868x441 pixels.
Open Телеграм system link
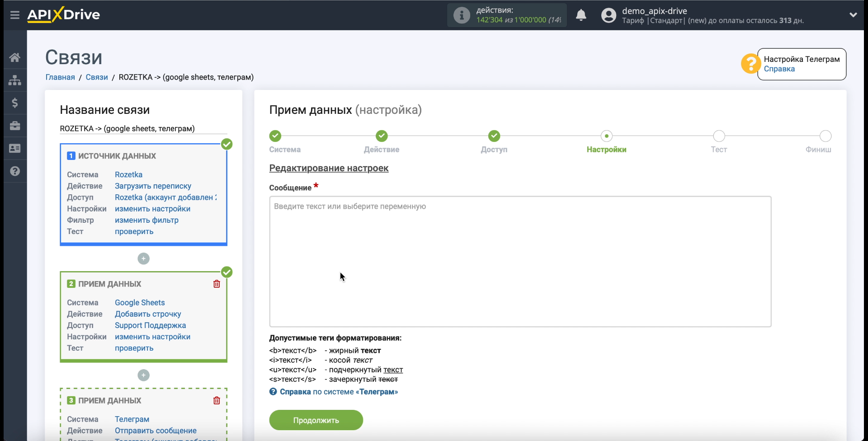[x=132, y=419]
